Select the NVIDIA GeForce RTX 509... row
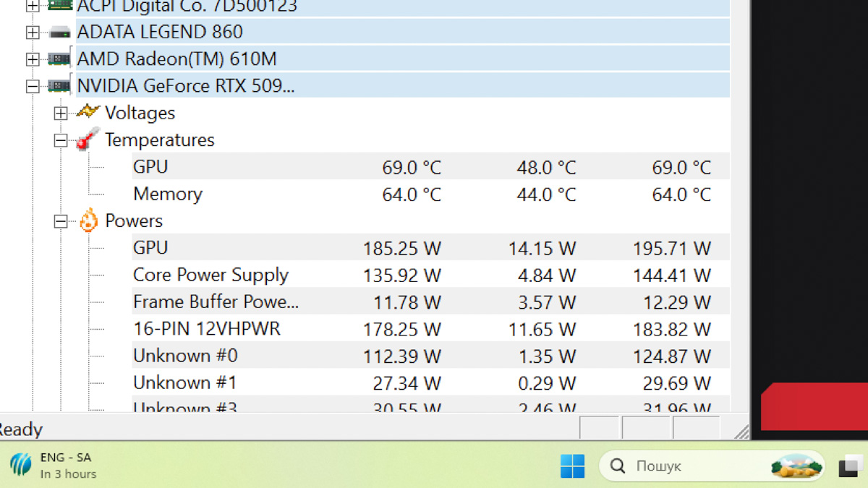This screenshot has height=488, width=868. coord(403,86)
